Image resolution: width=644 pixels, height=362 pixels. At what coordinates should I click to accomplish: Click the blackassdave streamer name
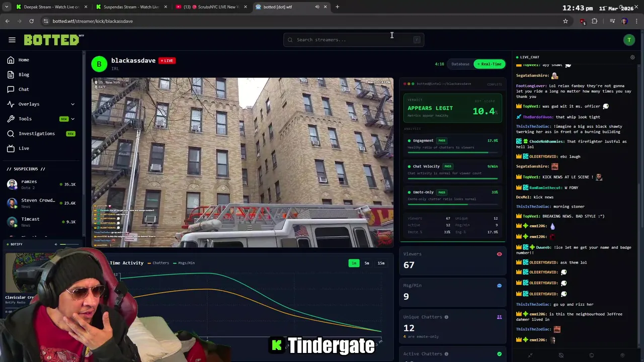(x=133, y=60)
